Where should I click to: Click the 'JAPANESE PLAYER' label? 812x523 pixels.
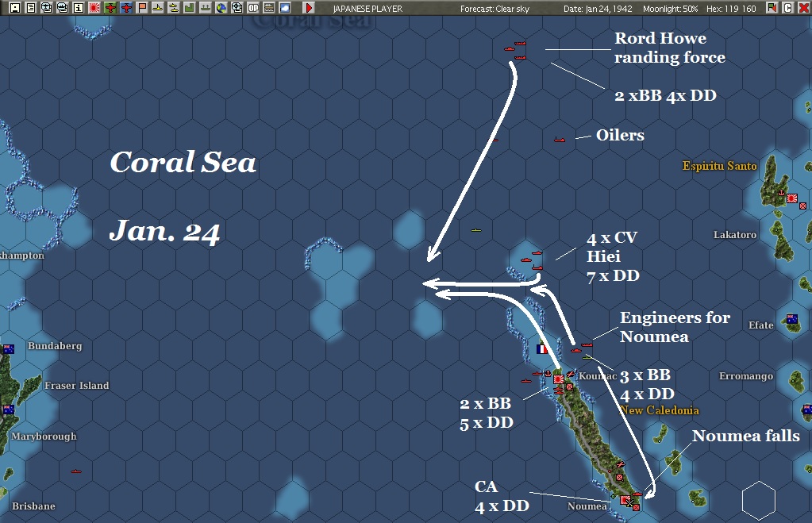pyautogui.click(x=368, y=9)
